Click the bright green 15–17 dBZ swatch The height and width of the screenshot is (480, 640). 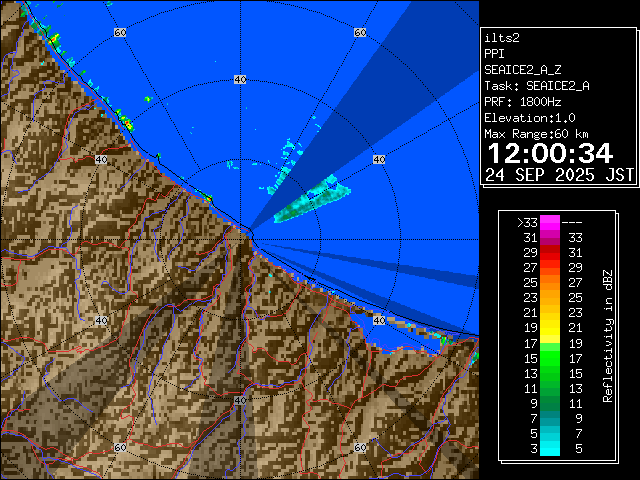(550, 357)
